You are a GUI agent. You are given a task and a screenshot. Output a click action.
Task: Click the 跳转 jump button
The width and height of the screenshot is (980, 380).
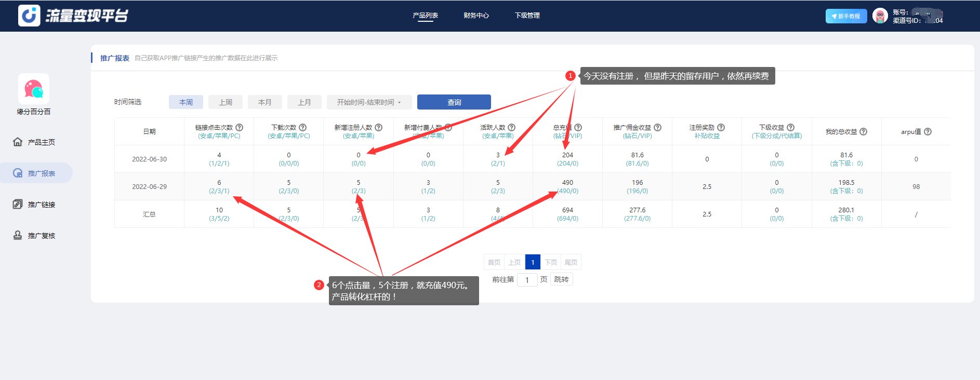click(561, 279)
